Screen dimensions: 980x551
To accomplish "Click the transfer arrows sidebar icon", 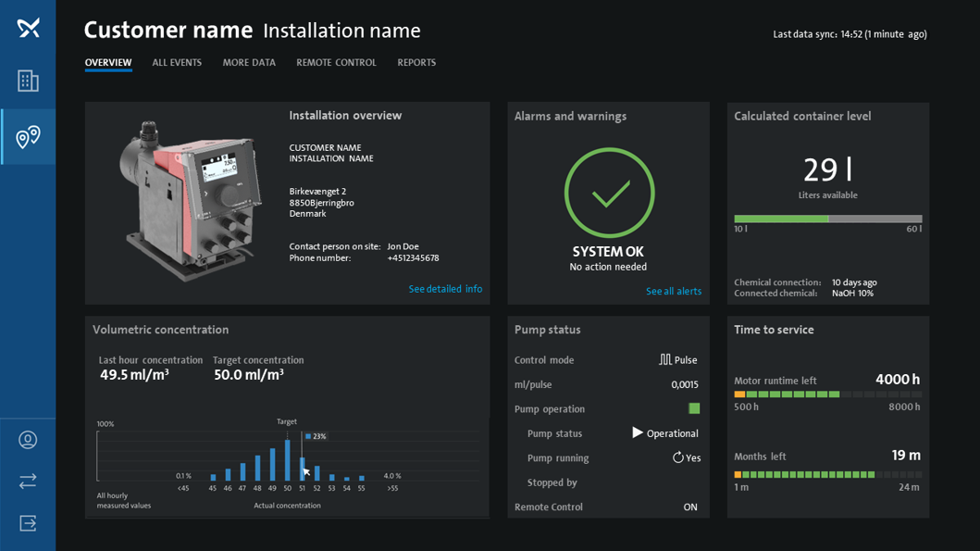I will pos(28,482).
